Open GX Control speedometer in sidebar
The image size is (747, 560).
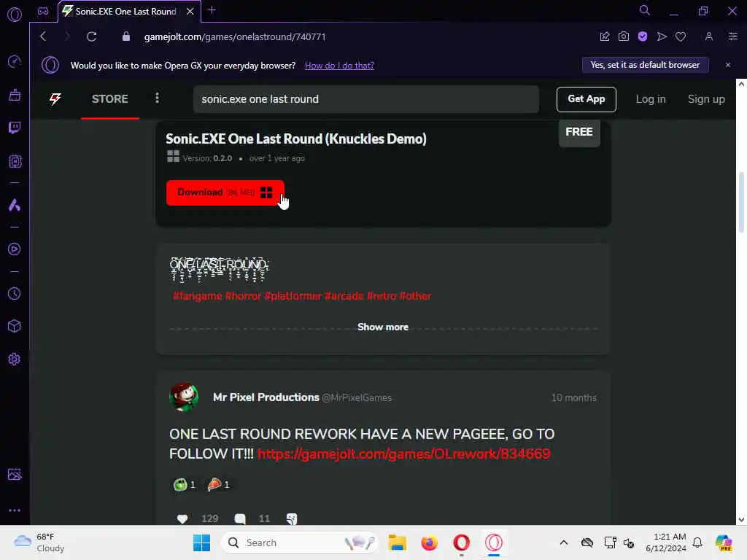(15, 61)
